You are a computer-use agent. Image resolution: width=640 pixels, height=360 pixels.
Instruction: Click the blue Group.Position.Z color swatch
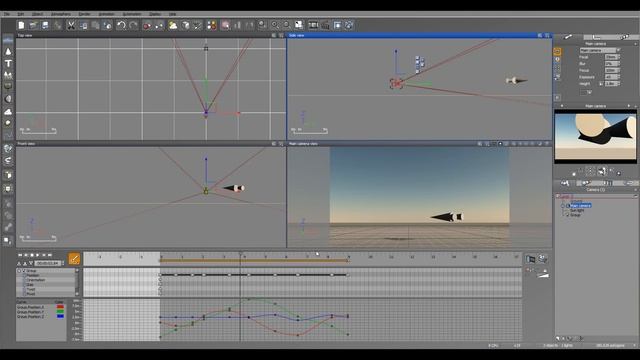click(x=60, y=316)
